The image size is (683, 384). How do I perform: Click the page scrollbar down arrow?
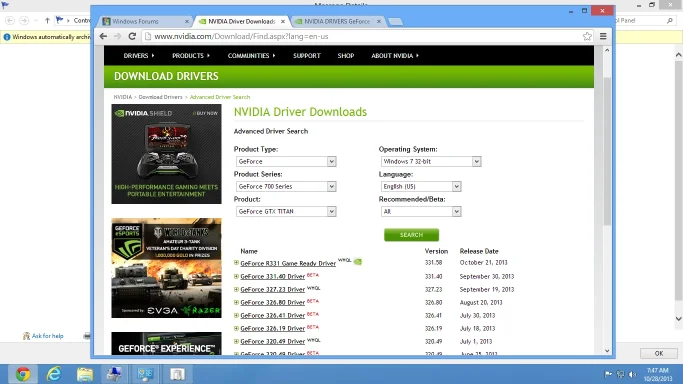607,350
